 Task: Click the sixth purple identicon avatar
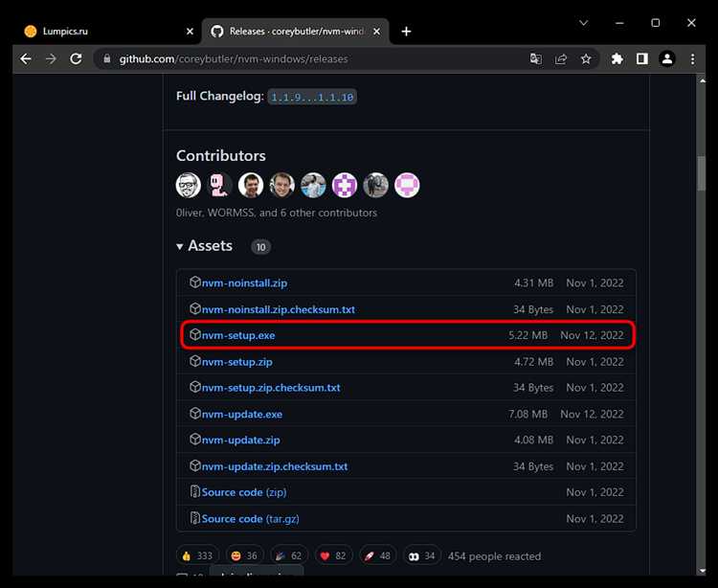point(345,186)
